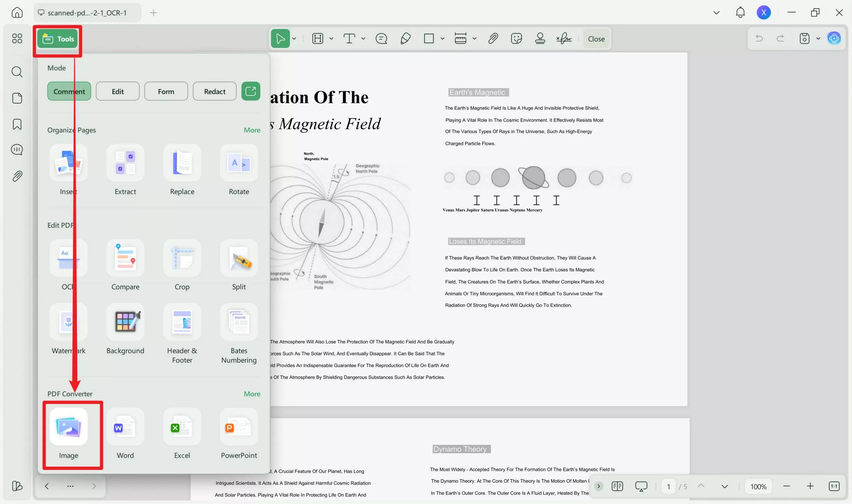Open the shape tool dropdown
The width and height of the screenshot is (852, 504).
point(442,38)
